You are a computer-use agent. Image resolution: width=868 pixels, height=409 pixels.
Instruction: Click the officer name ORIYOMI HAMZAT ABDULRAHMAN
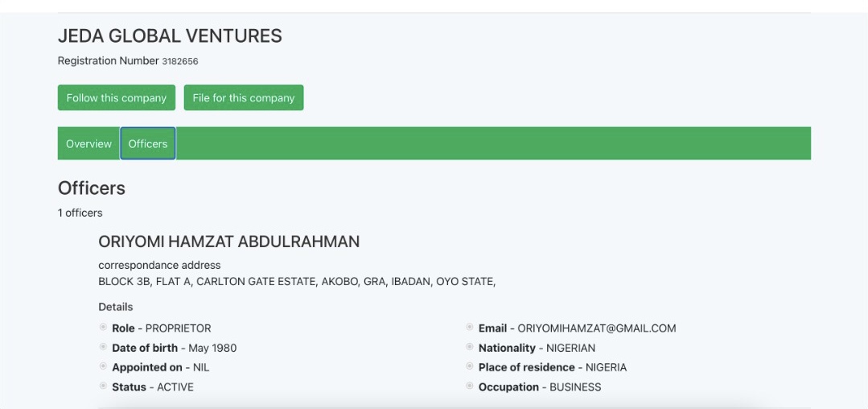(x=228, y=242)
